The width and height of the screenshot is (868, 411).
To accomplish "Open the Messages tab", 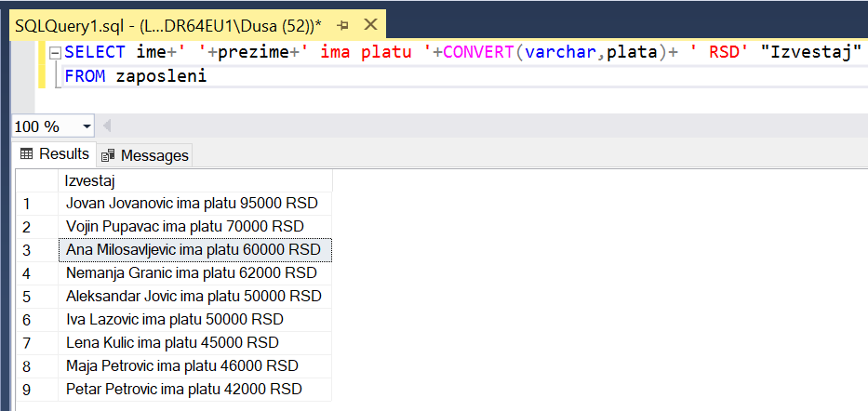I will [x=145, y=155].
